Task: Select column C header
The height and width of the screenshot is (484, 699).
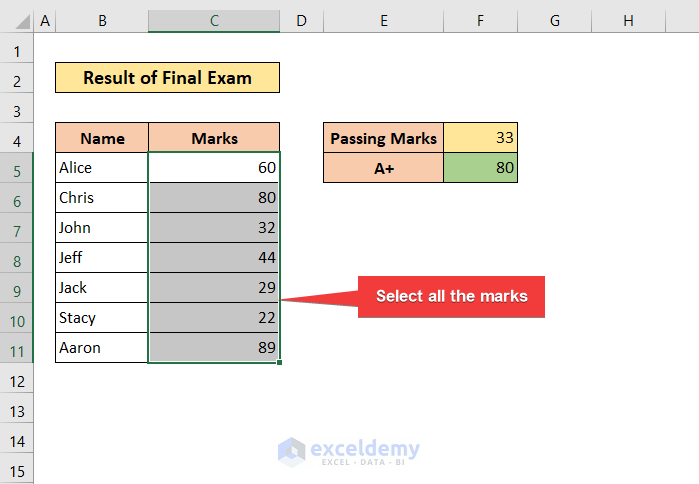Action: (x=214, y=21)
